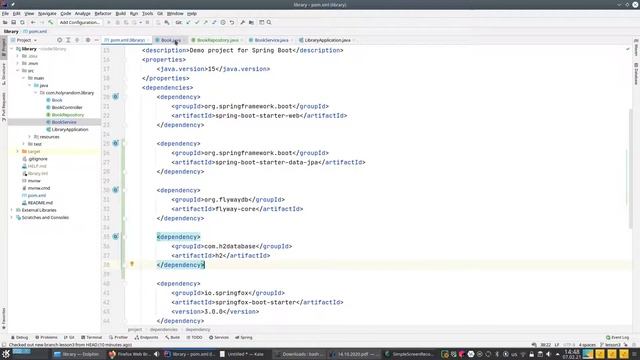Click the Synchronize reload toolbar icon

[x=22, y=22]
